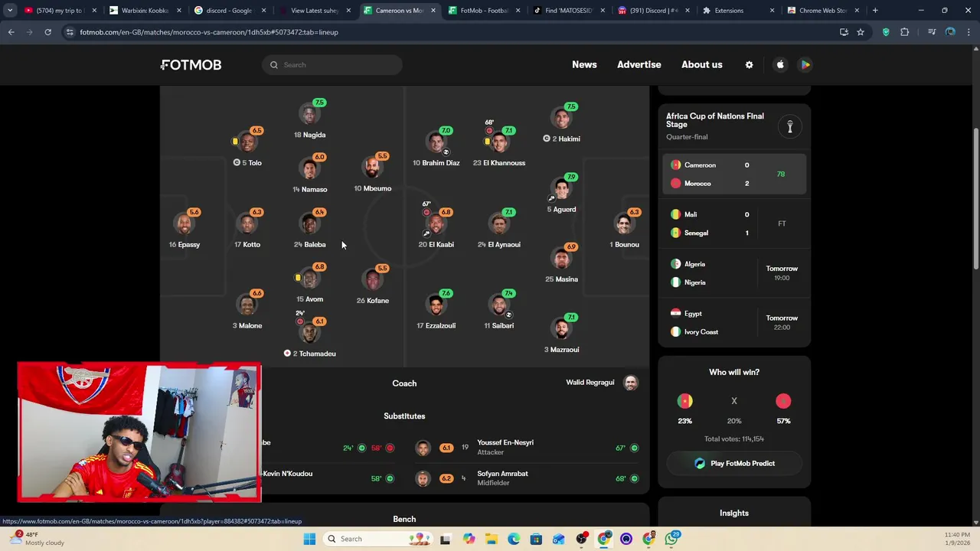
Task: Switch to the Chrome Web Store tab
Action: [x=823, y=11]
